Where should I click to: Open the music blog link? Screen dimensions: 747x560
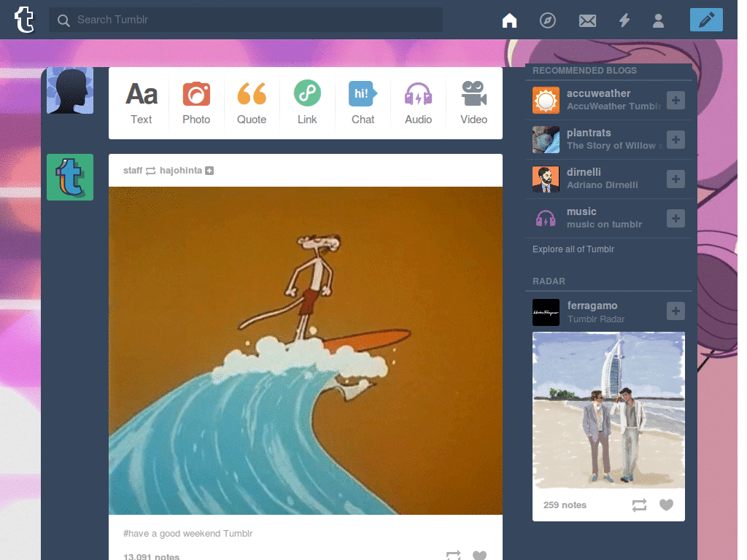click(x=581, y=211)
